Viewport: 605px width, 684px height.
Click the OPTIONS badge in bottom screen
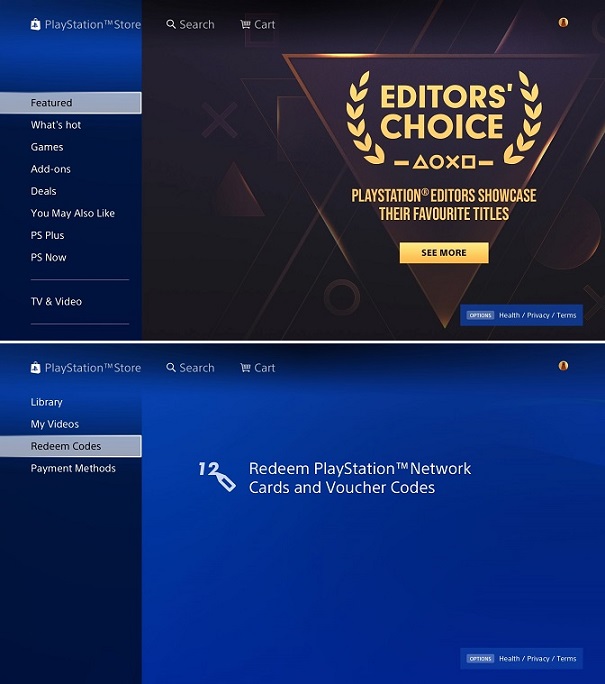[480, 658]
